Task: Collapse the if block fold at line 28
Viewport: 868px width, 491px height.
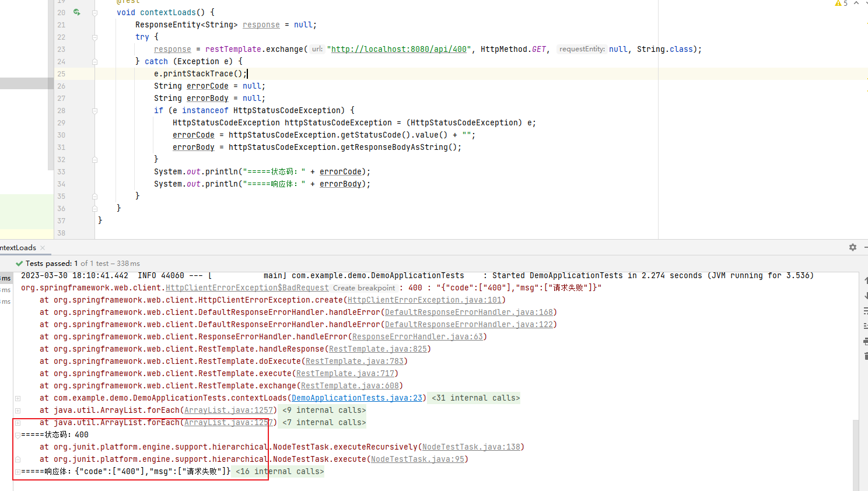Action: coord(94,110)
